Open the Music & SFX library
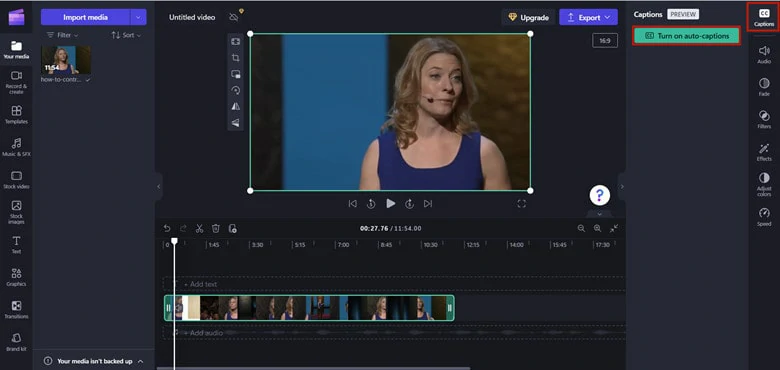The width and height of the screenshot is (780, 370). pos(16,148)
